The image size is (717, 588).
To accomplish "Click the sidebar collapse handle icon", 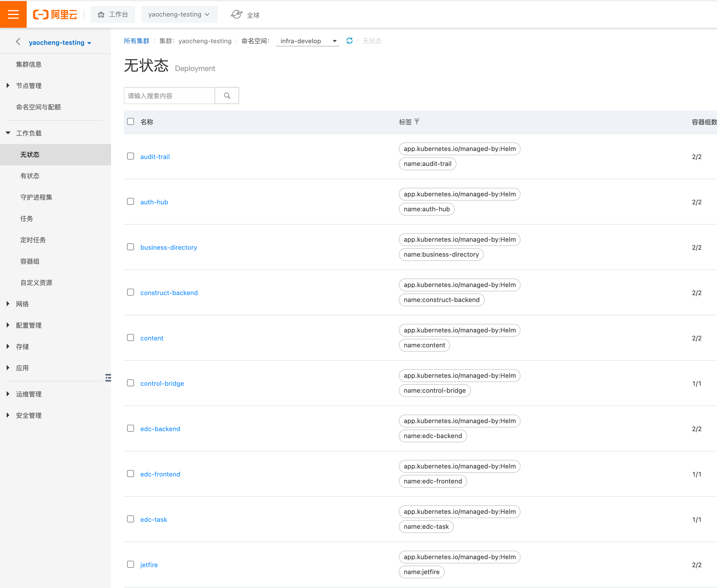I will click(108, 378).
